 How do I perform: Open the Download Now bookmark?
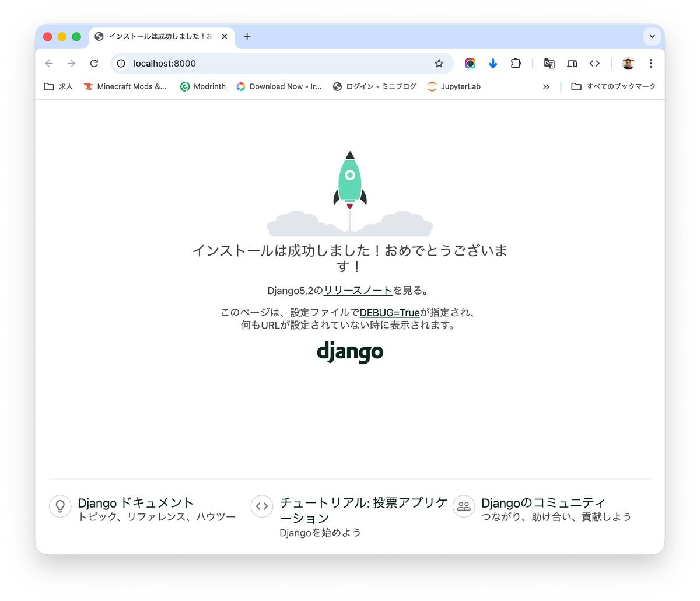[x=279, y=86]
